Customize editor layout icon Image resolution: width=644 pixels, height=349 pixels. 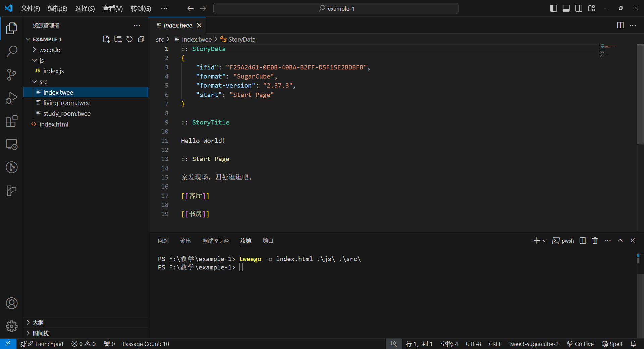tap(591, 8)
